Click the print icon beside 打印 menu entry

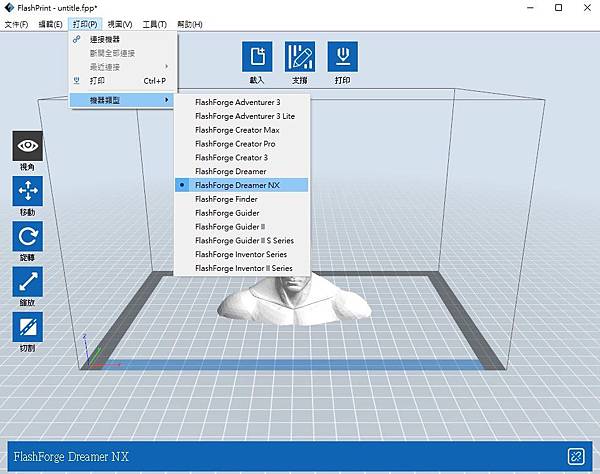coord(77,80)
